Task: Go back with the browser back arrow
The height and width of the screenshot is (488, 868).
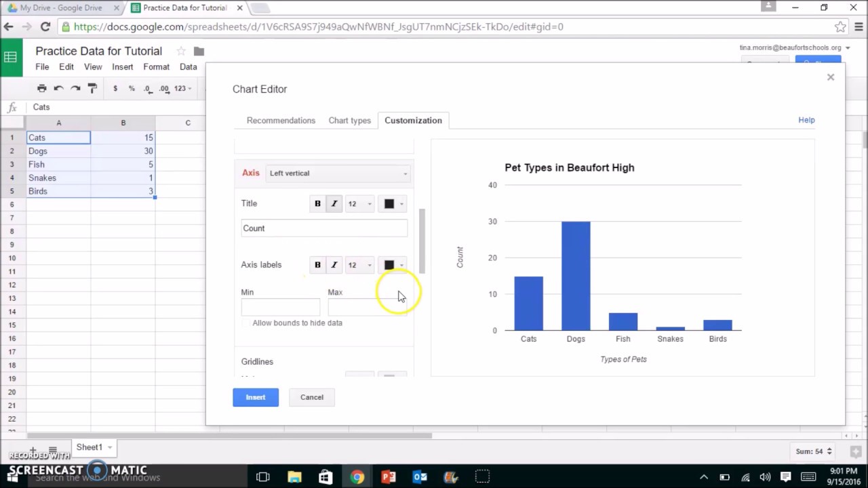Action: 9,27
